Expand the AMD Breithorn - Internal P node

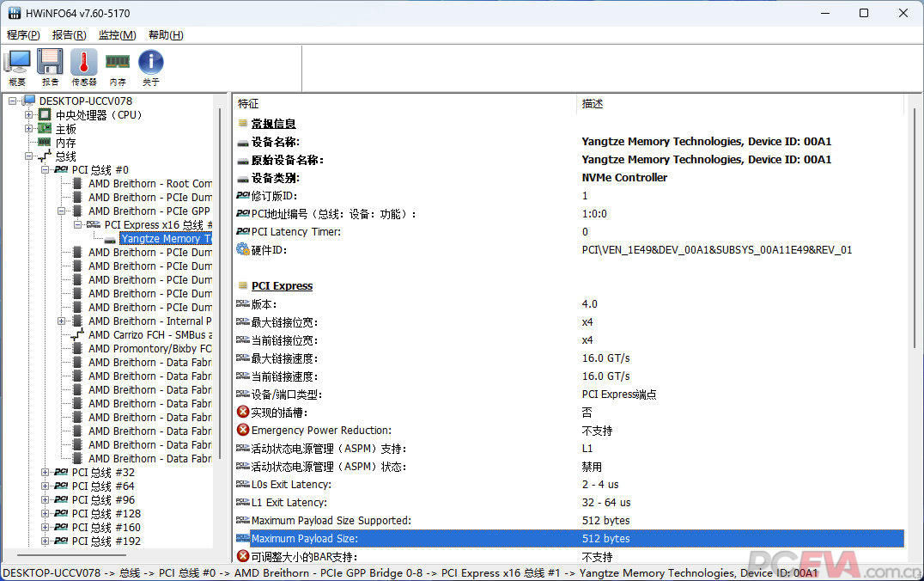[61, 321]
